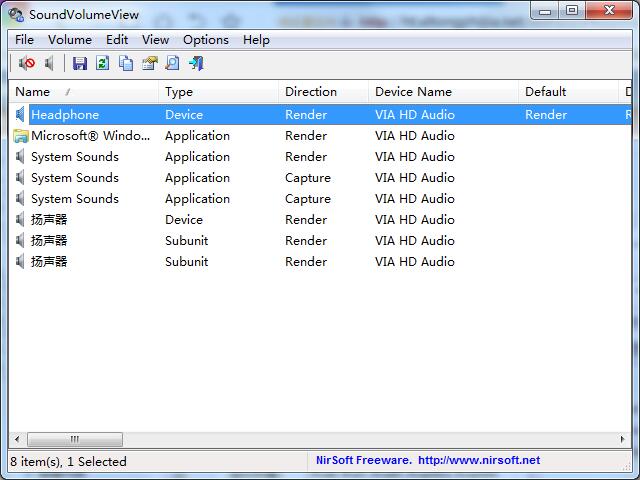Open the Volume menu
Viewport: 640px width, 480px height.
[x=70, y=40]
